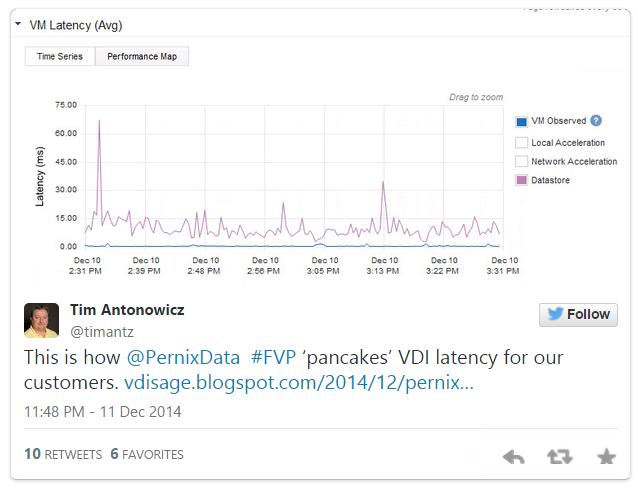The height and width of the screenshot is (488, 638).
Task: Click the 75.00 latency axis value
Action: tap(66, 105)
